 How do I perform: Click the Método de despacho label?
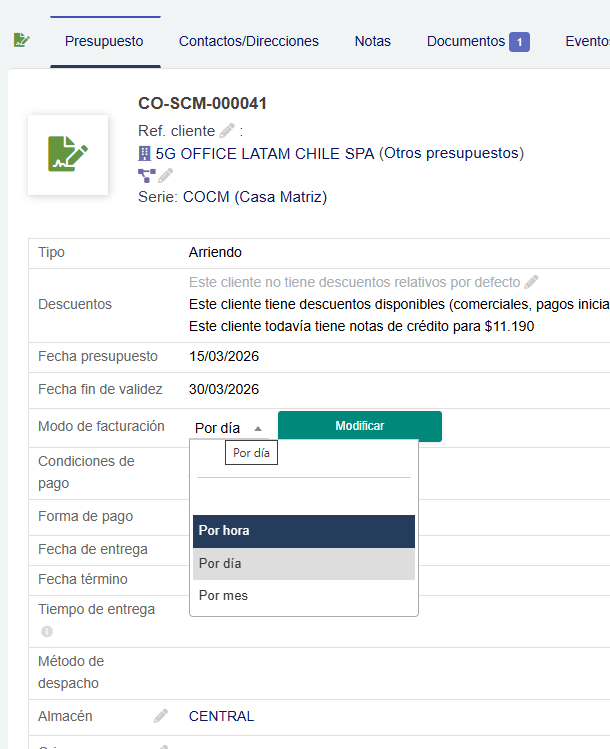tap(71, 672)
